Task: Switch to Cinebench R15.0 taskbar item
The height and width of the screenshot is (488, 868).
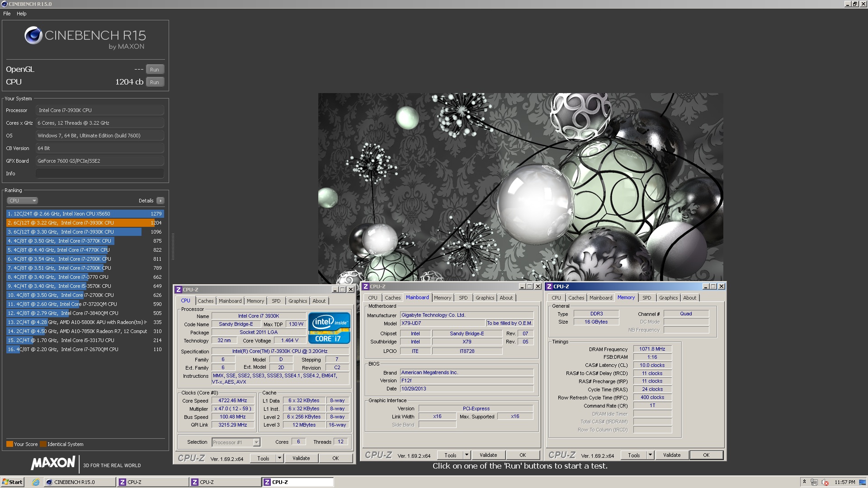Action: (80, 482)
